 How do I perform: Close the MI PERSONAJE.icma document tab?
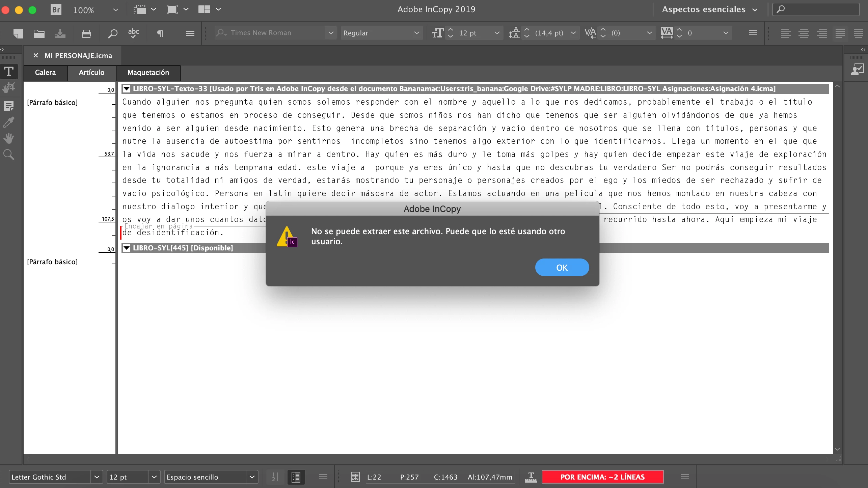pos(36,56)
